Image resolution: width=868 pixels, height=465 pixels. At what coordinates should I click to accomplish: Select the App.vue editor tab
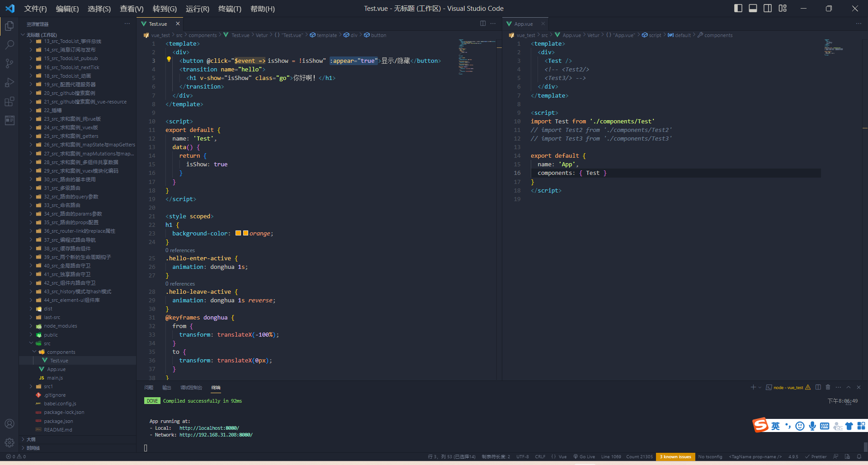point(524,24)
